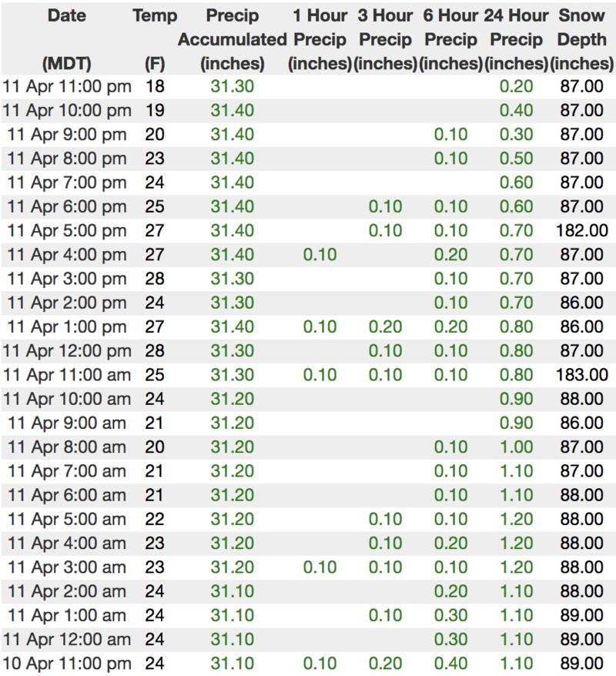
Task: Click the 0.40 value in 6 Hour Precip
Action: point(450,663)
